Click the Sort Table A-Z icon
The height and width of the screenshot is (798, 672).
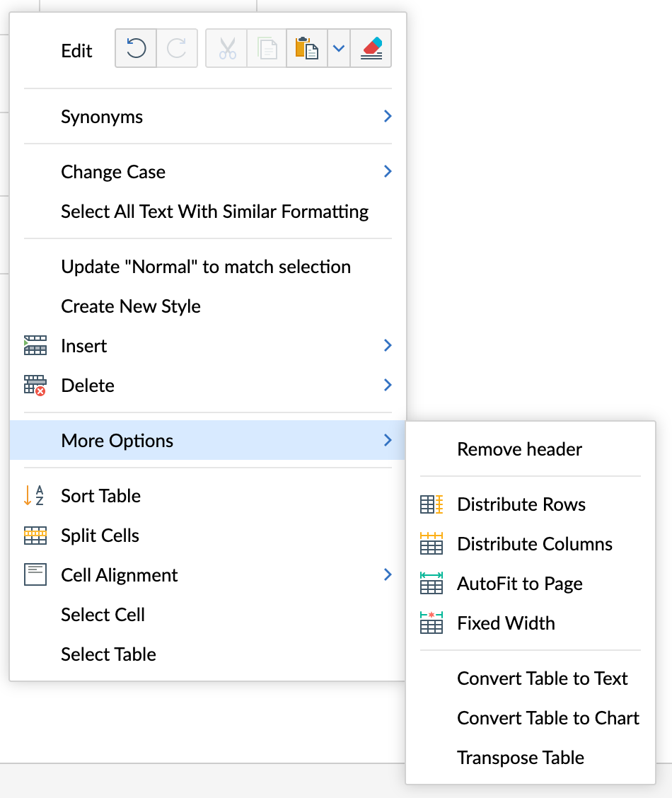pyautogui.click(x=34, y=496)
